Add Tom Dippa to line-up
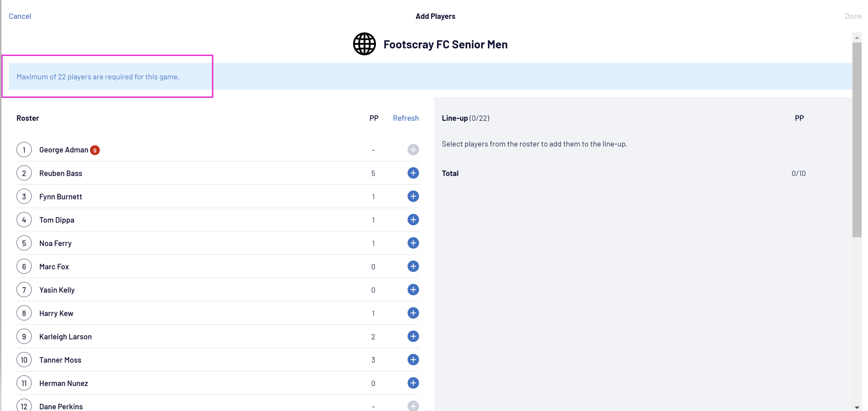 point(413,220)
